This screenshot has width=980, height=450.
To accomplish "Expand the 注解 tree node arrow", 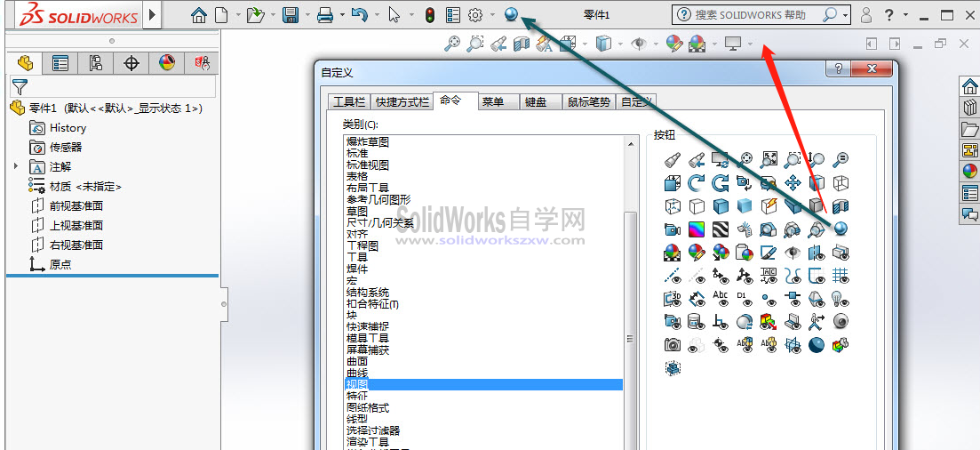I will [16, 166].
